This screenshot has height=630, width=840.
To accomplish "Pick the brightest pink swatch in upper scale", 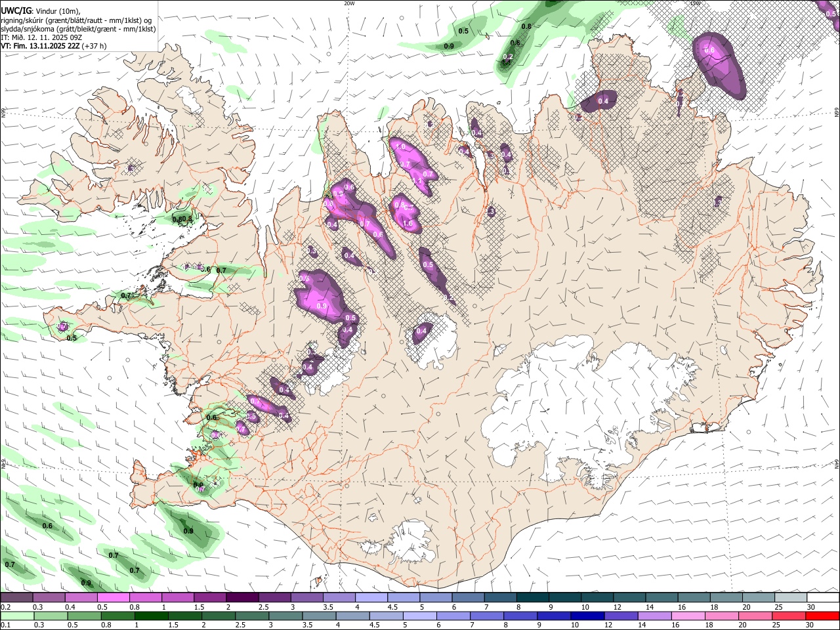I will (113, 598).
